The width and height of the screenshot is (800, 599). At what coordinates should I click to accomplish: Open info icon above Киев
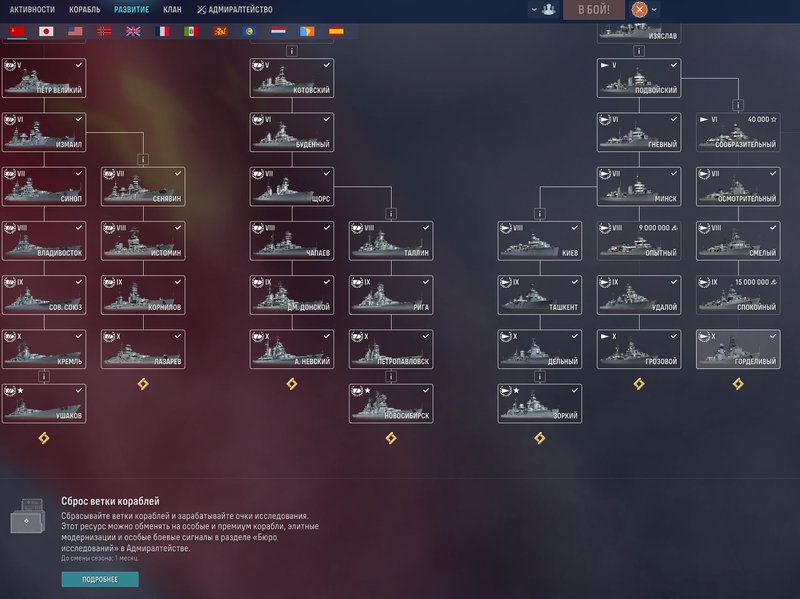click(x=540, y=214)
